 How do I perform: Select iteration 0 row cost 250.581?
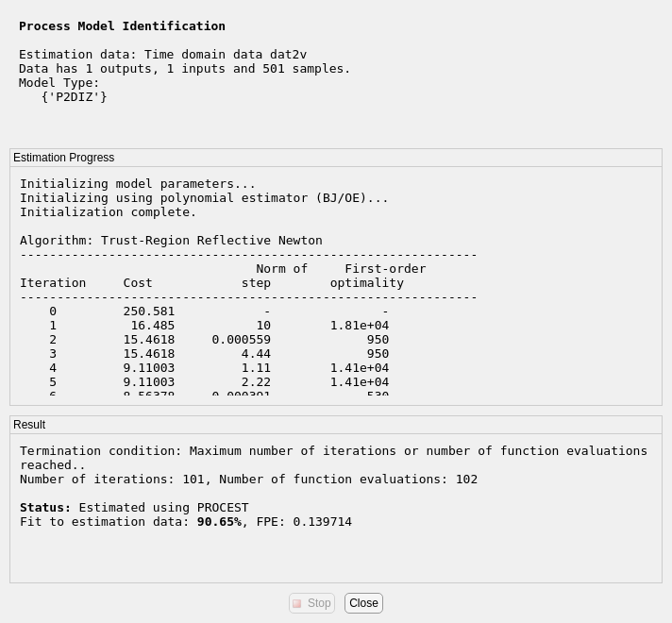point(148,311)
